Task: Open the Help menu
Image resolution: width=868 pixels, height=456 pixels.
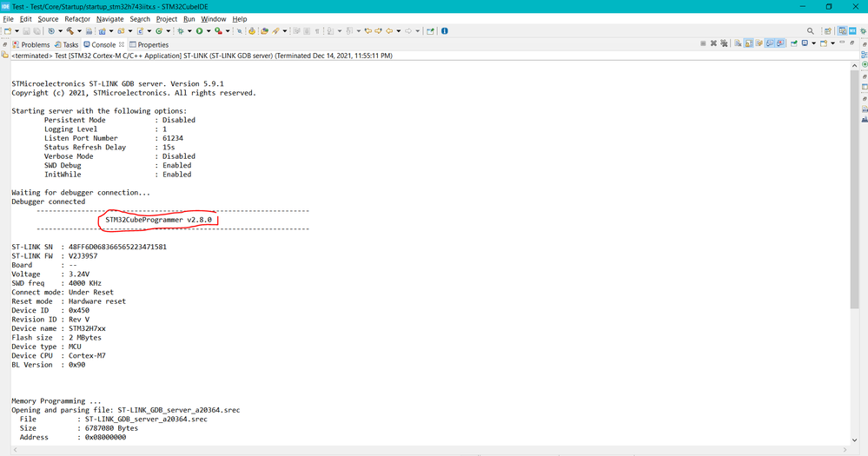Action: coord(240,19)
